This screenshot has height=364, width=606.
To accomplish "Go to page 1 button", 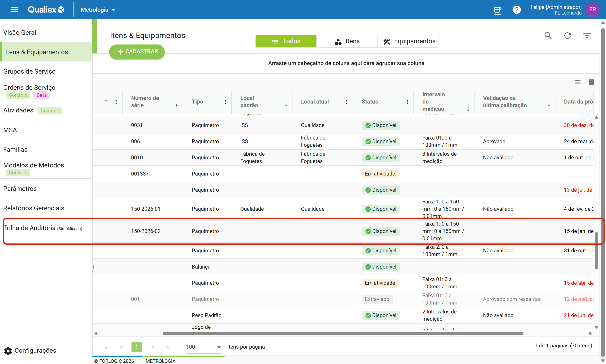I will click(137, 347).
